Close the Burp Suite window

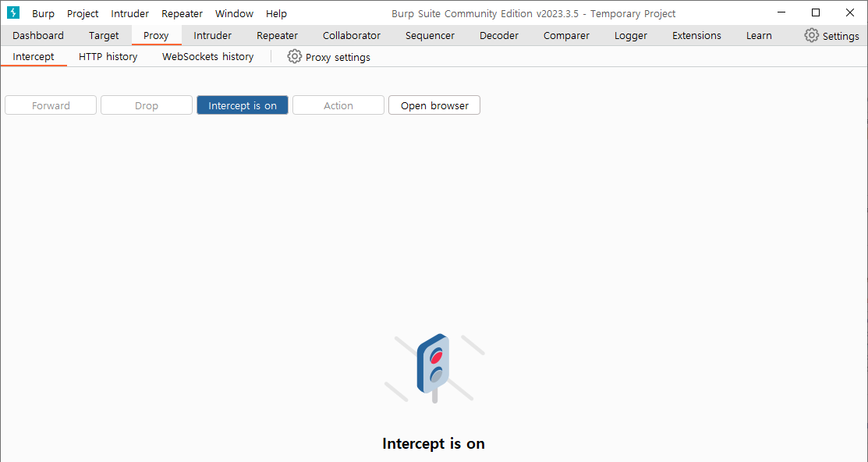[850, 12]
